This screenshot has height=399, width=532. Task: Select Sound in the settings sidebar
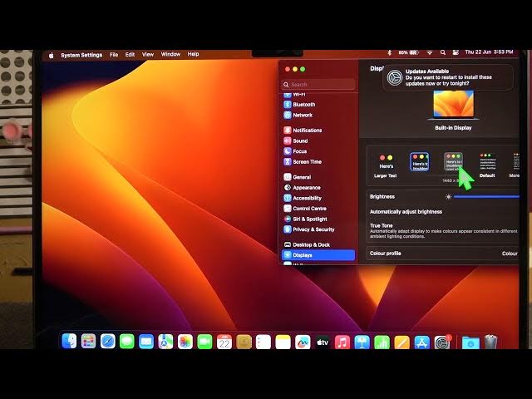pyautogui.click(x=318, y=140)
